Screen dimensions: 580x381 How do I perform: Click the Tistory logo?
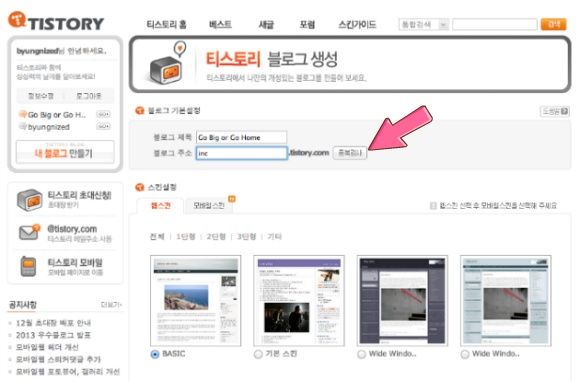[x=56, y=21]
